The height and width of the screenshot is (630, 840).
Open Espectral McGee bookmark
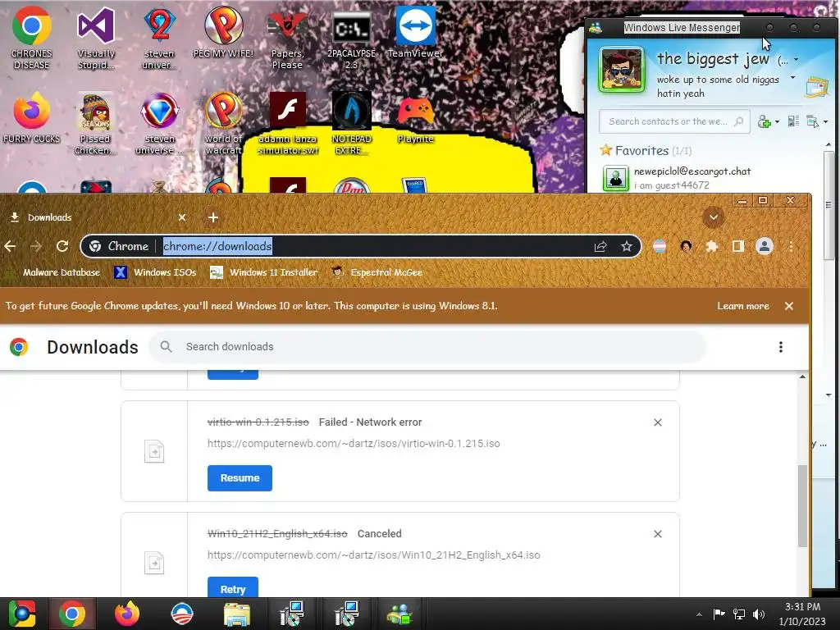pos(377,272)
